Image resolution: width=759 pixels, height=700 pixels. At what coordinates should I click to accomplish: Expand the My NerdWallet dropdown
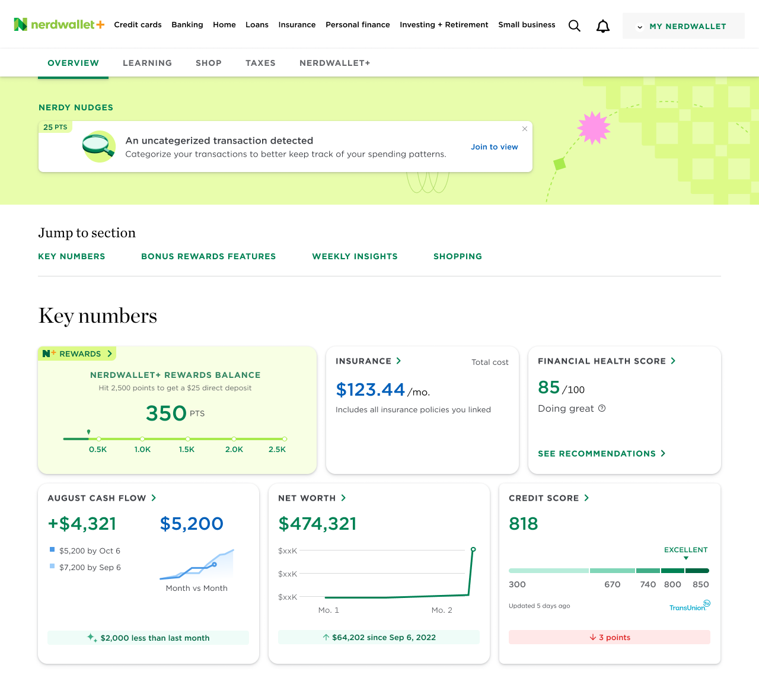click(x=683, y=26)
